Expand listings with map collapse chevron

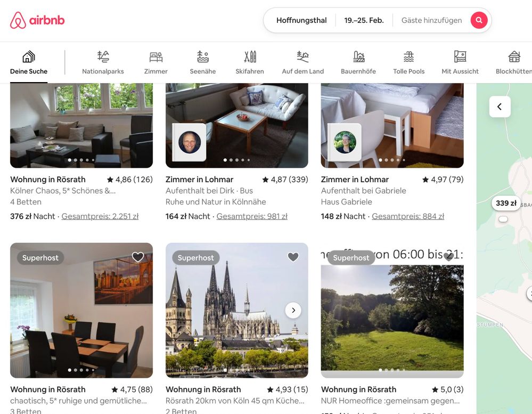pos(500,107)
